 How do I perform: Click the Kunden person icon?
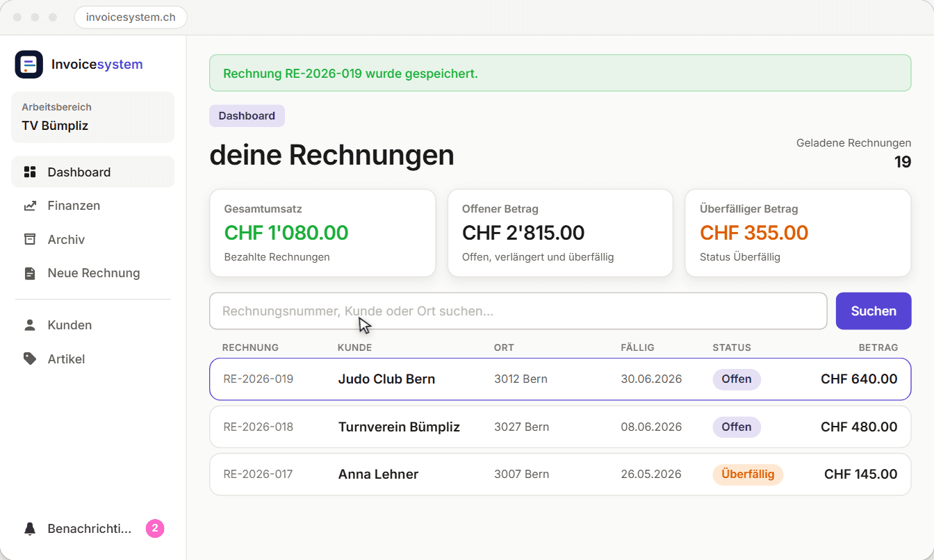coord(30,325)
